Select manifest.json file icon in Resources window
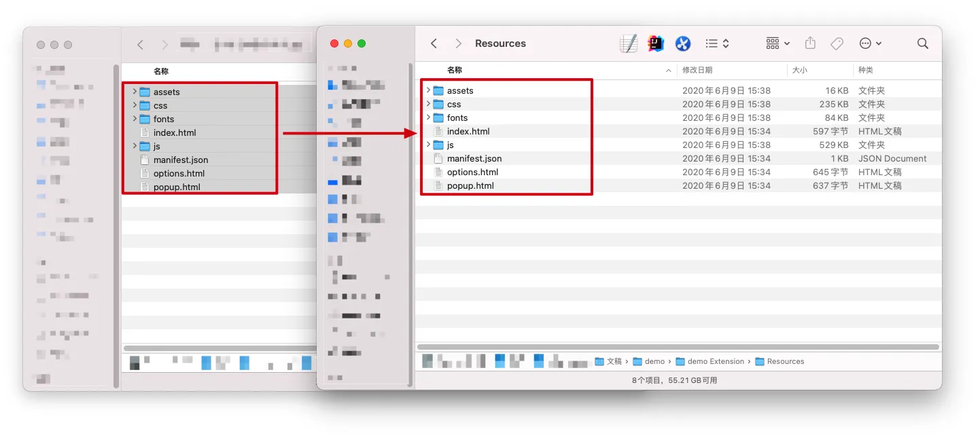 [x=438, y=158]
